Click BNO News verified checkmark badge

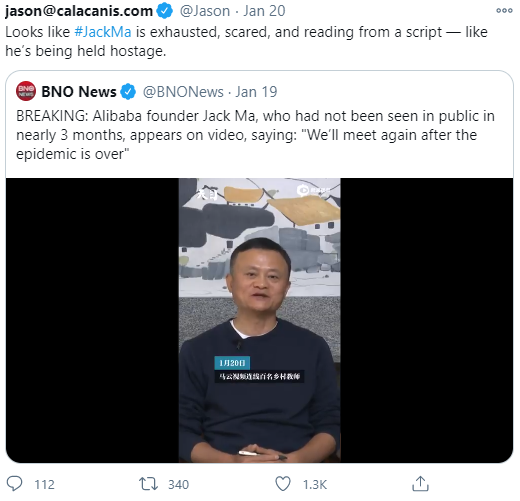point(128,92)
